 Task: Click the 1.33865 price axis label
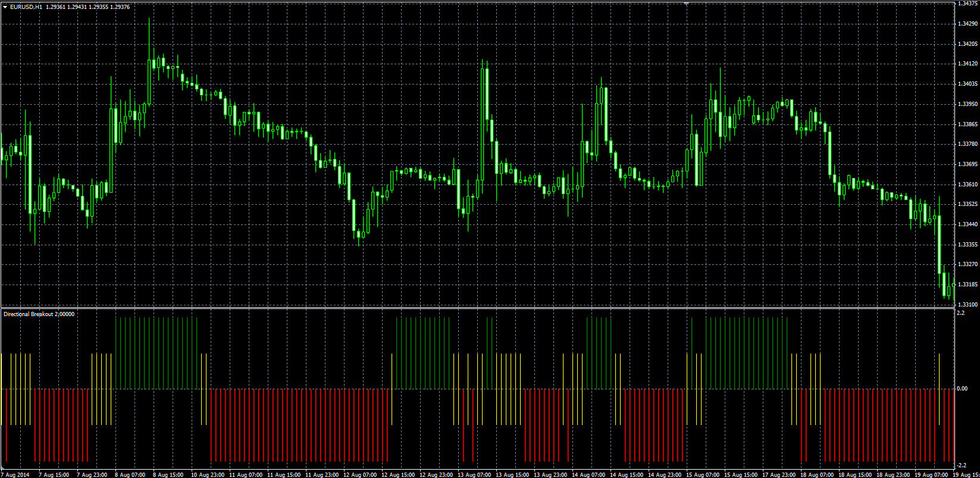coord(968,124)
